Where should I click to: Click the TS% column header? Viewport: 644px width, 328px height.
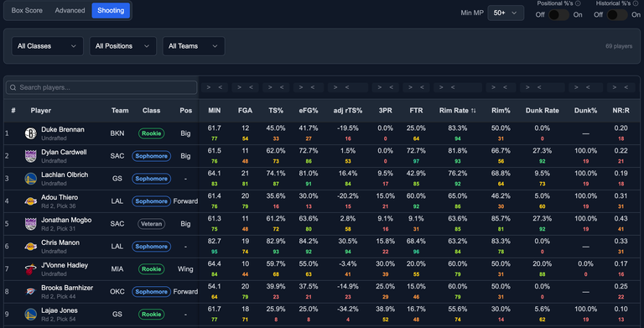[x=276, y=110]
